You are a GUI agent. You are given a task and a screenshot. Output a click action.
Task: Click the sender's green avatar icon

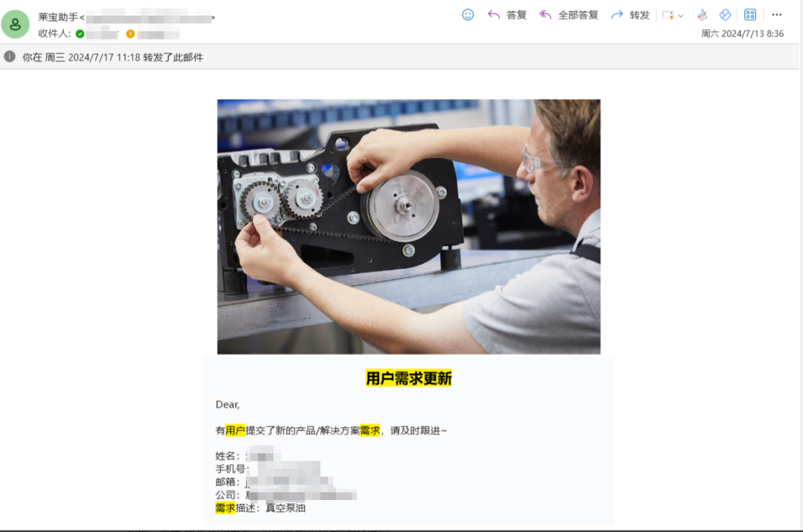16,22
